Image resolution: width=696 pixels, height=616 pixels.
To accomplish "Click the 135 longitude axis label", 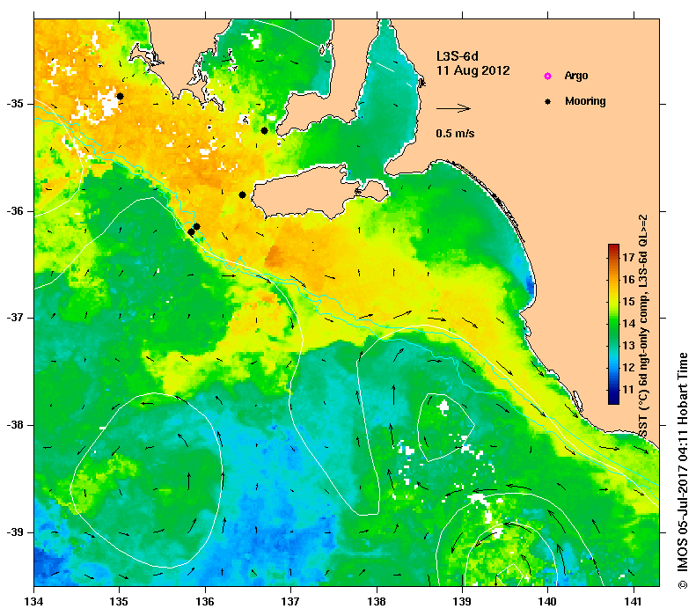I will pyautogui.click(x=120, y=602).
